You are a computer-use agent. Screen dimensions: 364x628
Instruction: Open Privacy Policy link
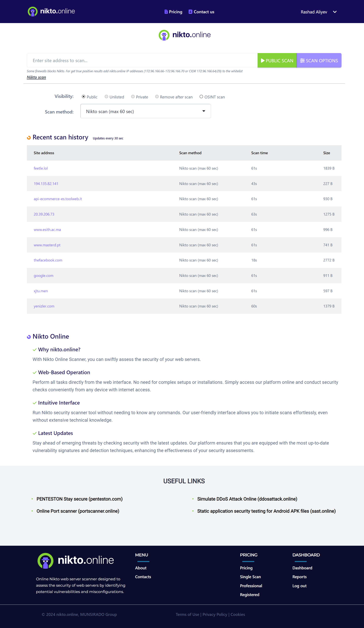[x=215, y=615]
